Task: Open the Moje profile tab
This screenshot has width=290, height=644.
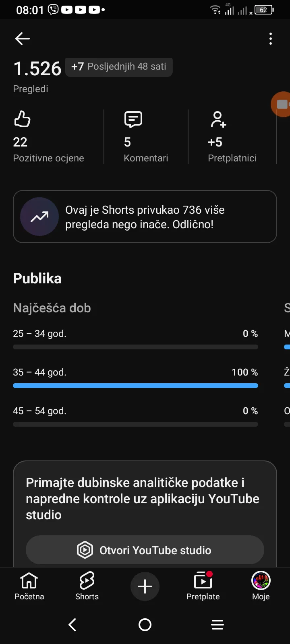Action: tap(261, 586)
